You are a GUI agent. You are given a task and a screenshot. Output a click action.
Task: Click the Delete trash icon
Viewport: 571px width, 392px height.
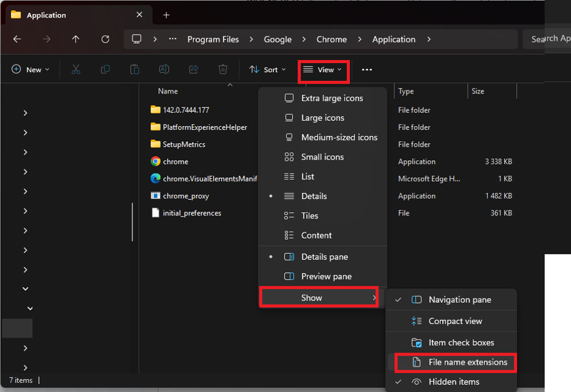coord(223,69)
